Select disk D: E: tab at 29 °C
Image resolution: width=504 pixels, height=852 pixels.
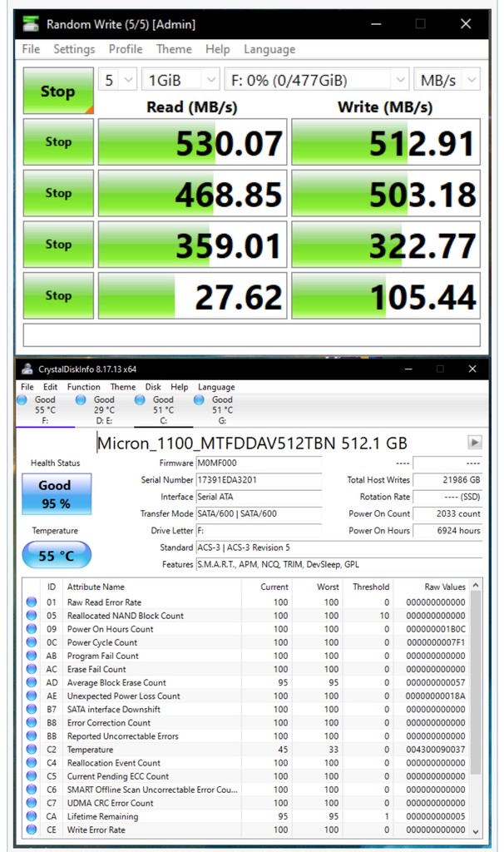coord(104,410)
